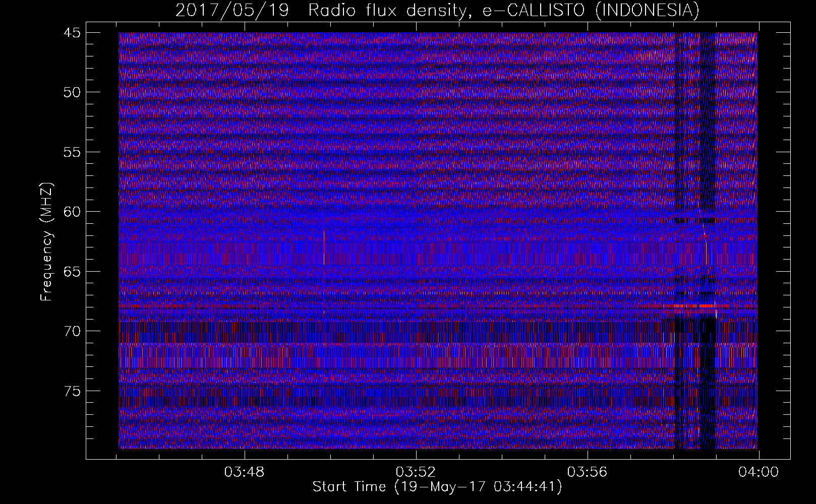Click the 45 frequency tick label
The width and height of the screenshot is (816, 504).
tap(71, 32)
